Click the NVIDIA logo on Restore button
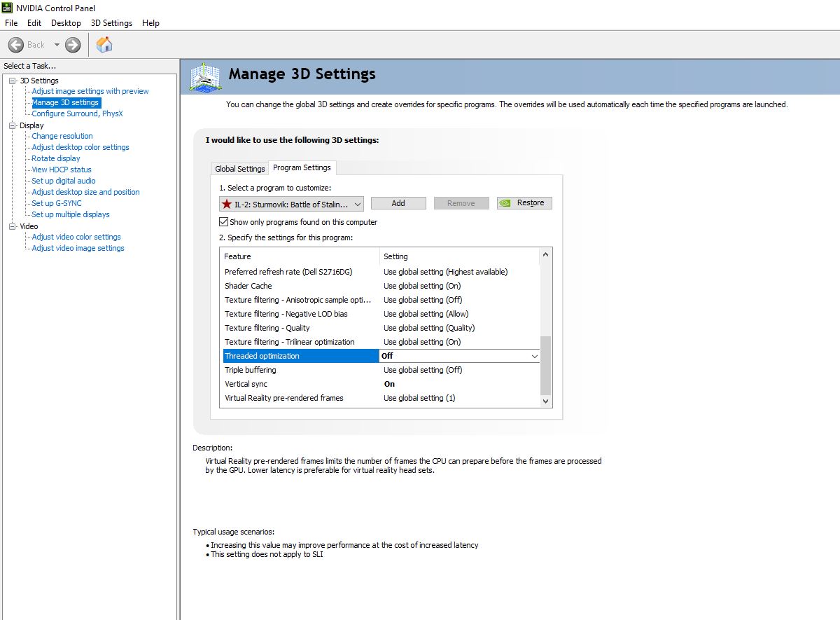The height and width of the screenshot is (620, 840). (x=505, y=203)
